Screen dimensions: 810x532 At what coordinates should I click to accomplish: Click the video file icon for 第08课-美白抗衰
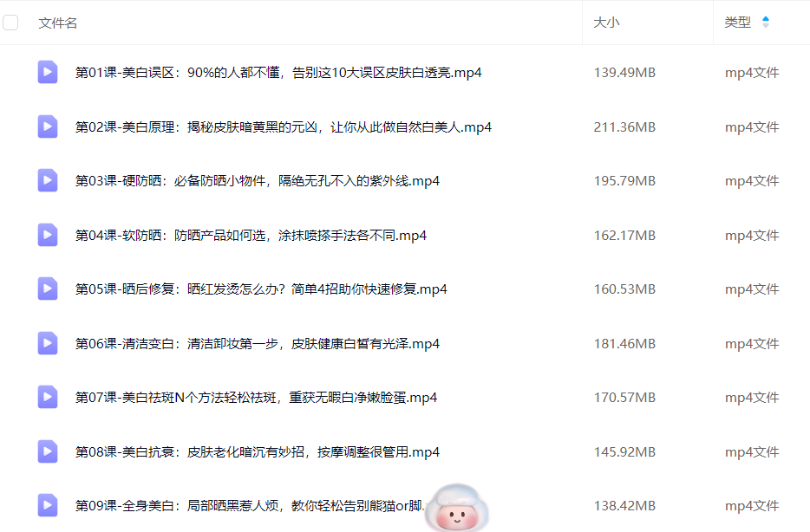click(48, 451)
